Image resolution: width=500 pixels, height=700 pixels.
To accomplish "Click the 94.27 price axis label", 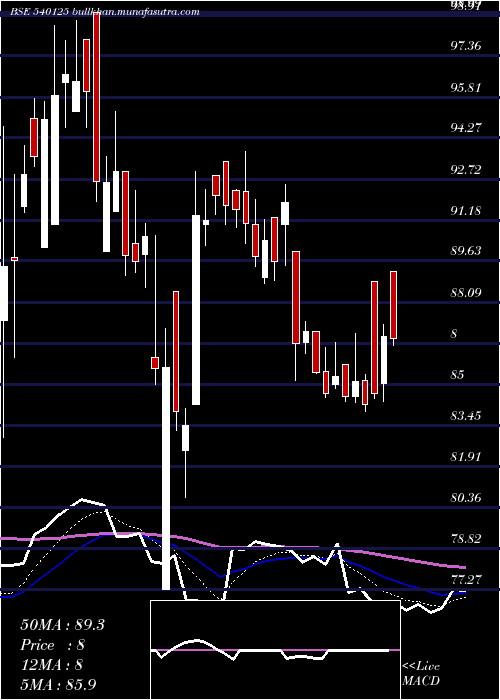I will (466, 128).
